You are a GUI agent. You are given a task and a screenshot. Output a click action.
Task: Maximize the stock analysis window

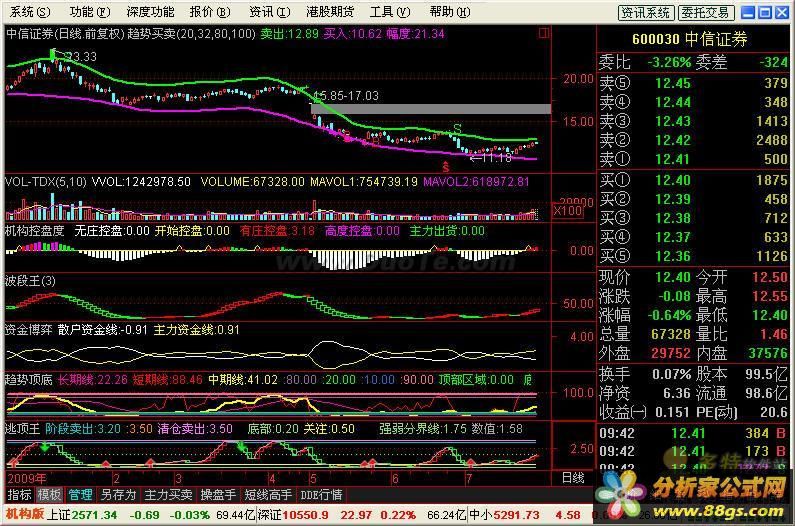765,12
